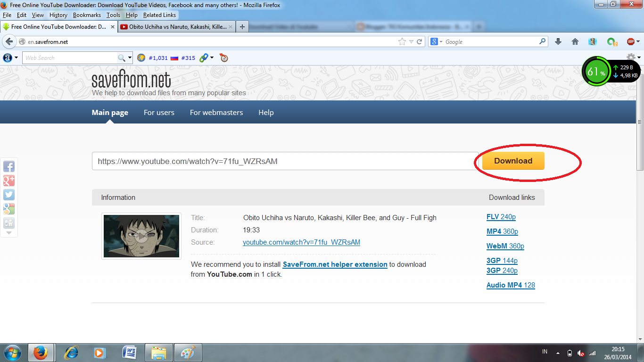
Task: Open the Help page tab on savefrom
Action: (266, 113)
